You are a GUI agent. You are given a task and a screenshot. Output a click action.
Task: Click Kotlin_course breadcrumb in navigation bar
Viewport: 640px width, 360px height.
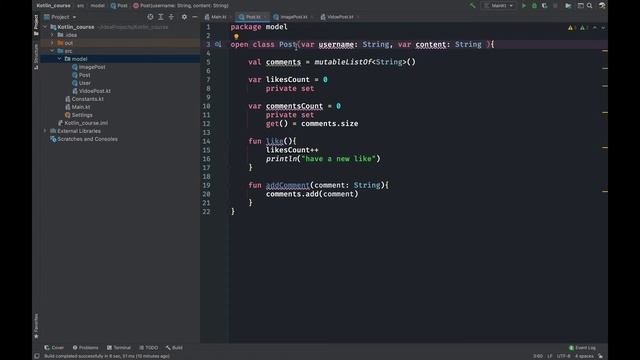[x=53, y=6]
